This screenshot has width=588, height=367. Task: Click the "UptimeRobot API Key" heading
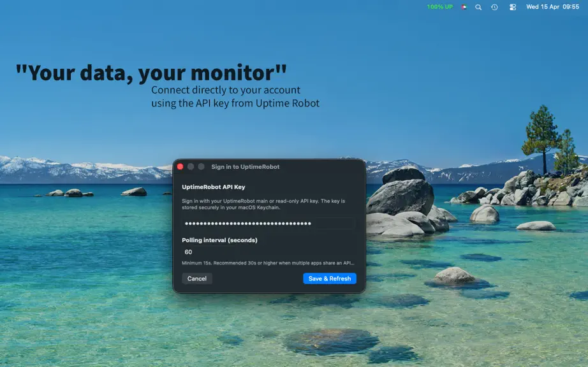coord(214,187)
